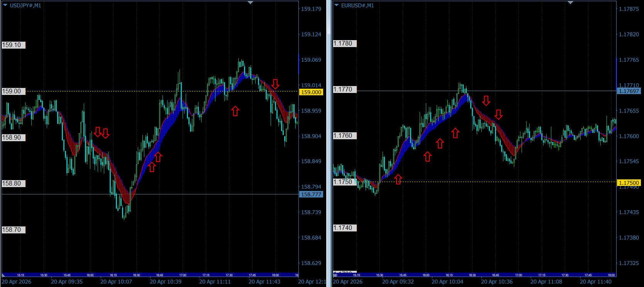Click the chart shift triangle atop EURUSD chart
The height and width of the screenshot is (287, 644).
pyautogui.click(x=570, y=3)
